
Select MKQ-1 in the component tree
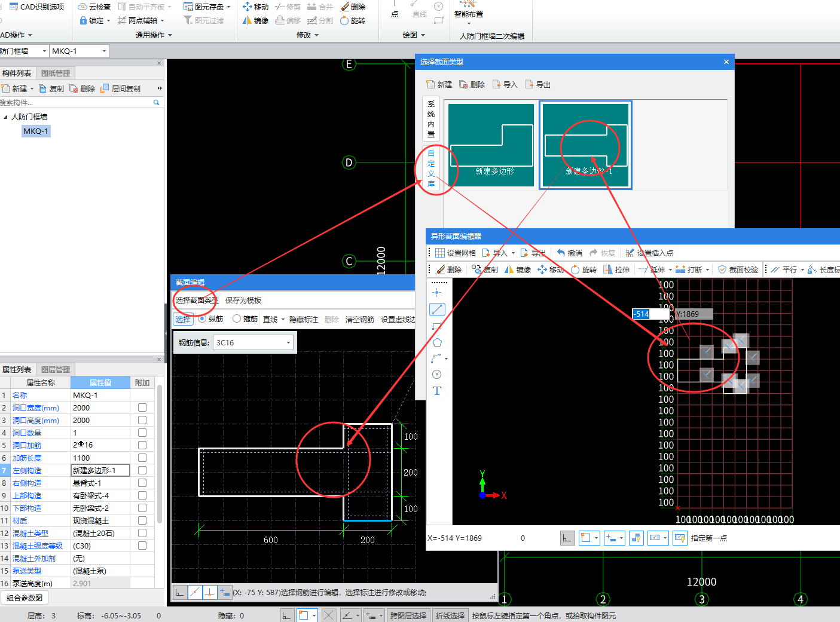(x=36, y=131)
